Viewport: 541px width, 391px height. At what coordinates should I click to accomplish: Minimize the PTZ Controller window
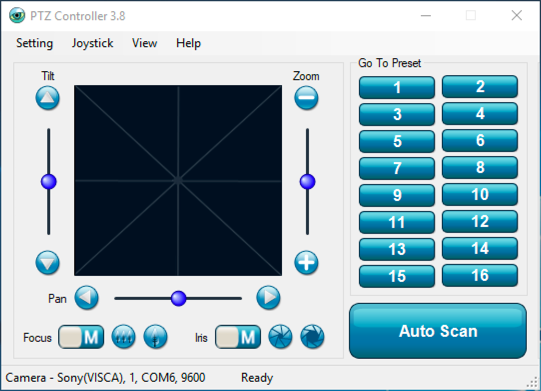point(426,16)
